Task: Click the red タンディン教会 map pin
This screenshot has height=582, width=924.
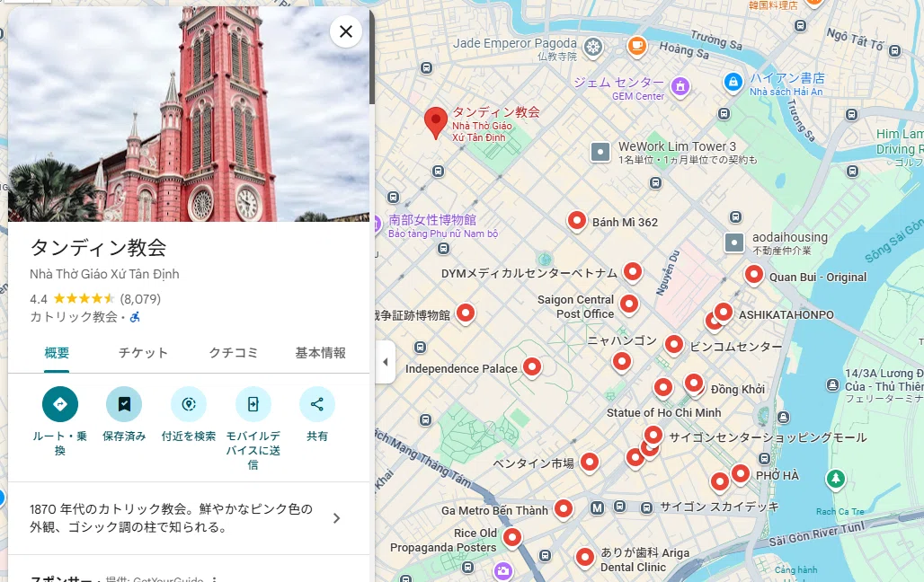Action: pos(436,122)
